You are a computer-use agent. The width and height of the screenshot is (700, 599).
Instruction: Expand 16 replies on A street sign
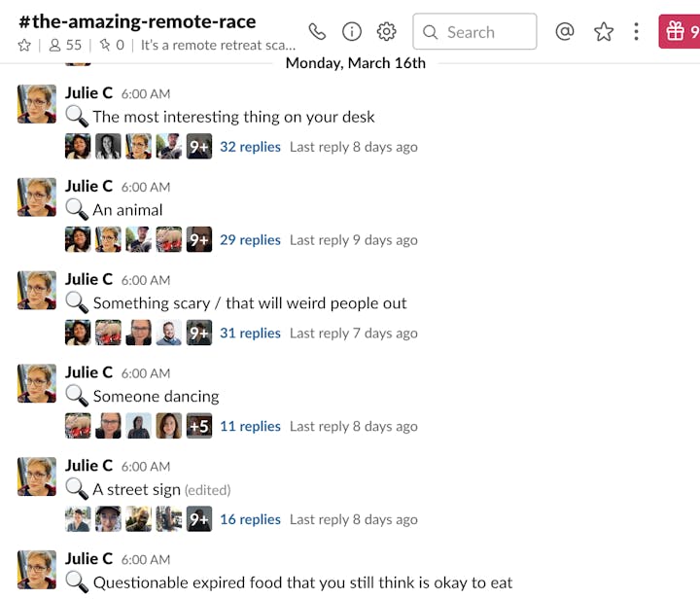point(250,520)
